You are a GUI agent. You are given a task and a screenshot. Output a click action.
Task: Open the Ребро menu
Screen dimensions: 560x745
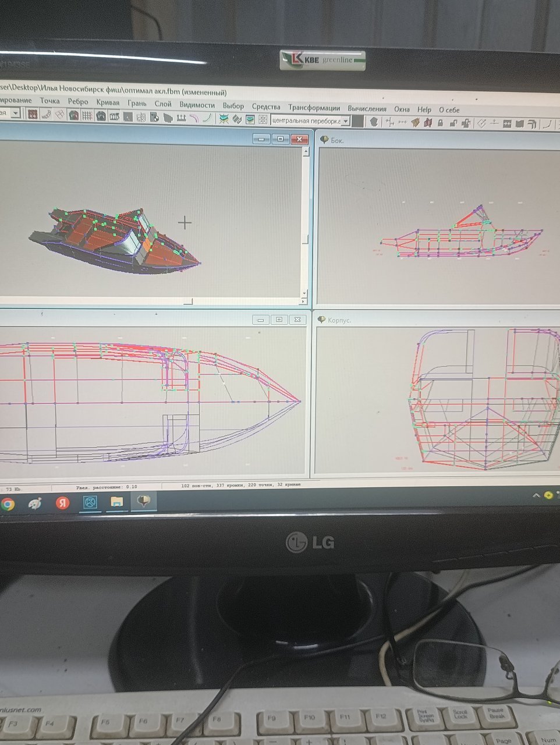pos(78,102)
